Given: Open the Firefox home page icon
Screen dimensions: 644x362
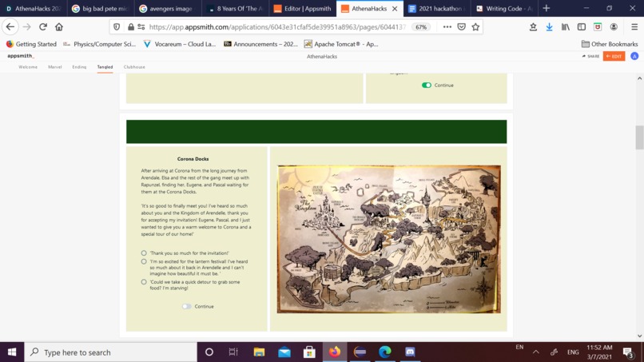Looking at the screenshot, I should [x=59, y=27].
